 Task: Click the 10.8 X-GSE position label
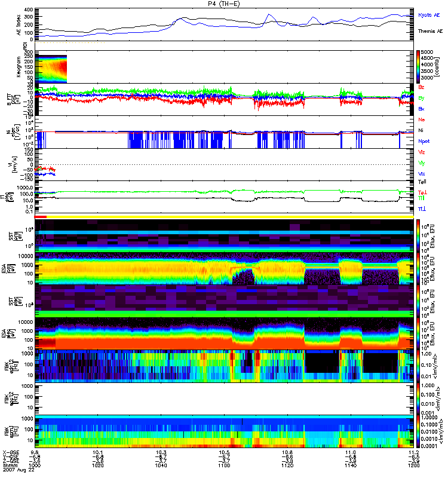point(287,452)
